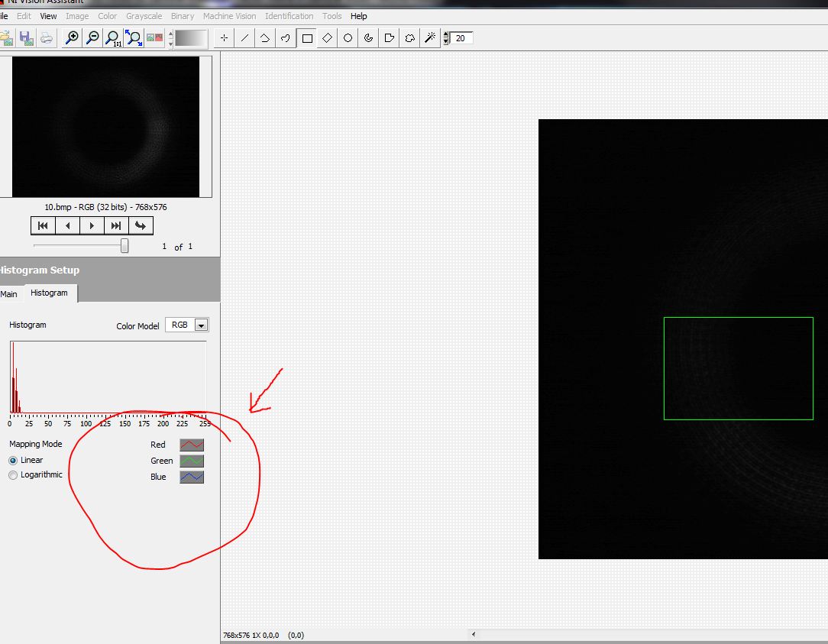Click the palette selector up/down arrows
The width and height of the screenshot is (828, 644).
[170, 38]
